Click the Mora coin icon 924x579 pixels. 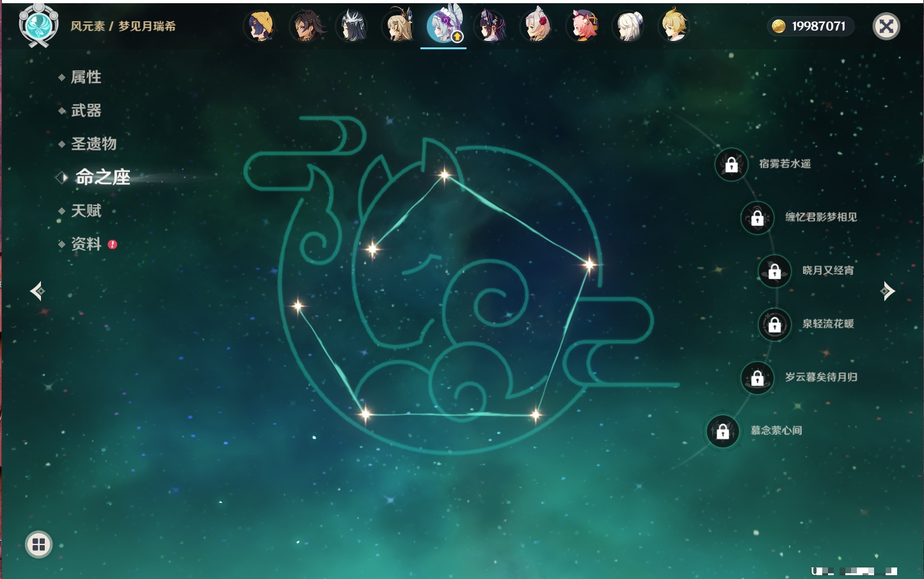pyautogui.click(x=779, y=26)
